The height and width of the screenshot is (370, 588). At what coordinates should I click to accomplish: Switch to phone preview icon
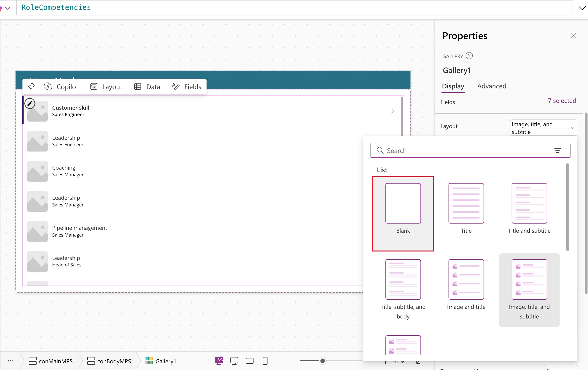(x=265, y=361)
